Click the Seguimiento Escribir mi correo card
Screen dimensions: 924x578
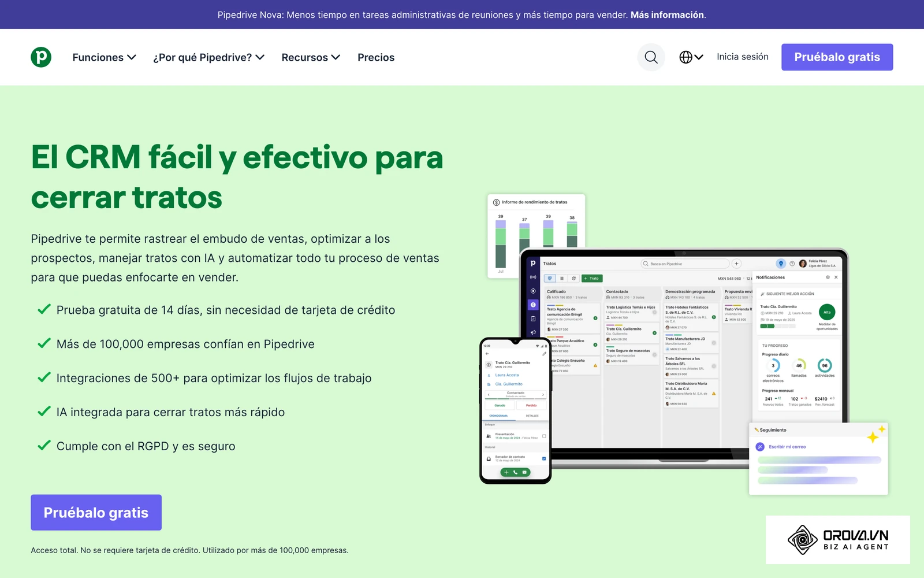click(818, 459)
